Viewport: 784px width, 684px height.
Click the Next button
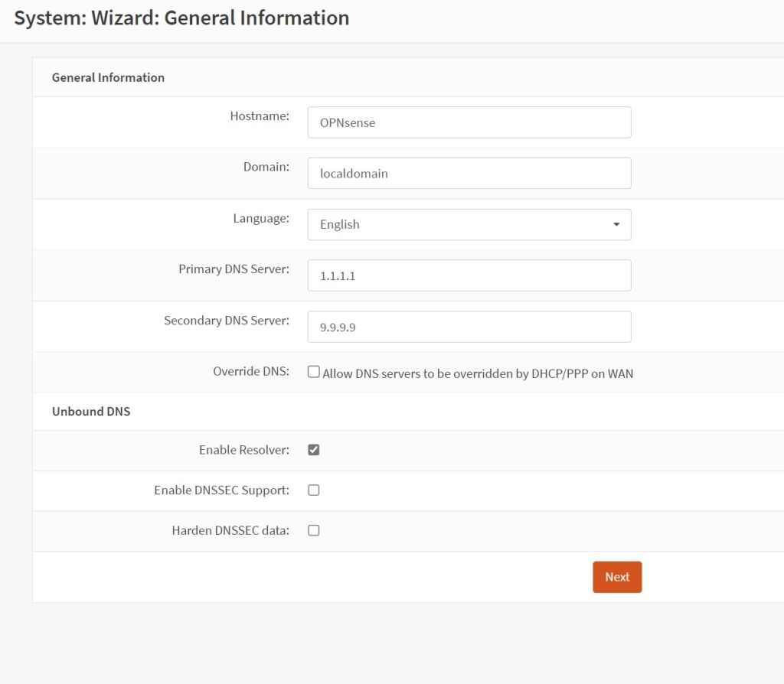(x=617, y=577)
